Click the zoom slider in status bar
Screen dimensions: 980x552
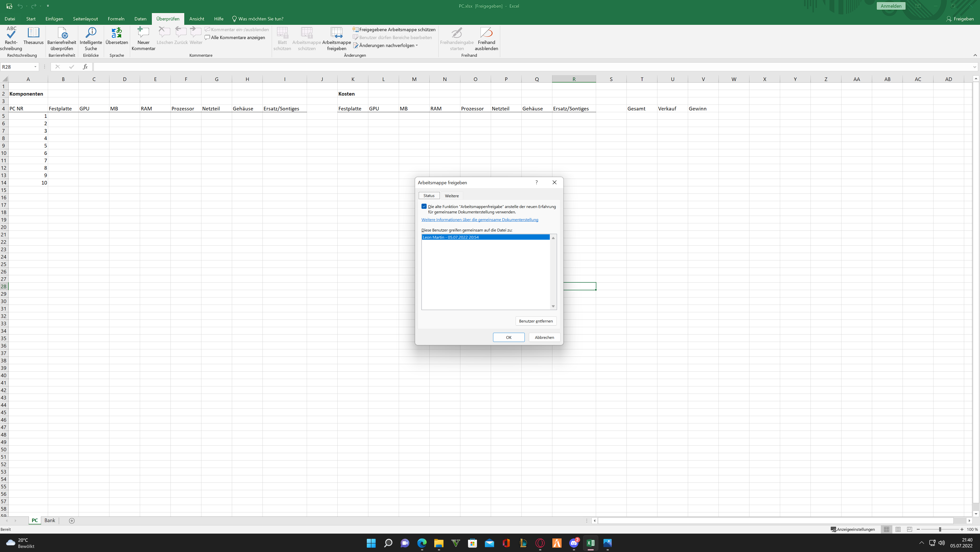point(940,529)
